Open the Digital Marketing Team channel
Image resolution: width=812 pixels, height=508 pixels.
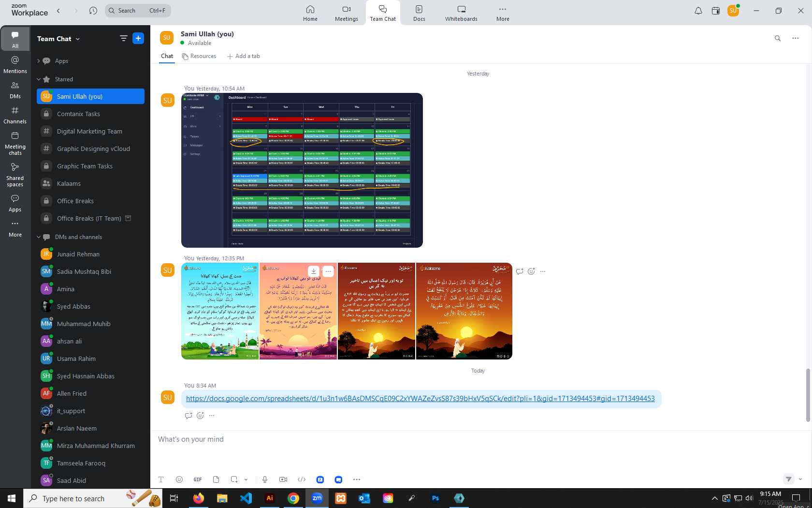pyautogui.click(x=90, y=132)
